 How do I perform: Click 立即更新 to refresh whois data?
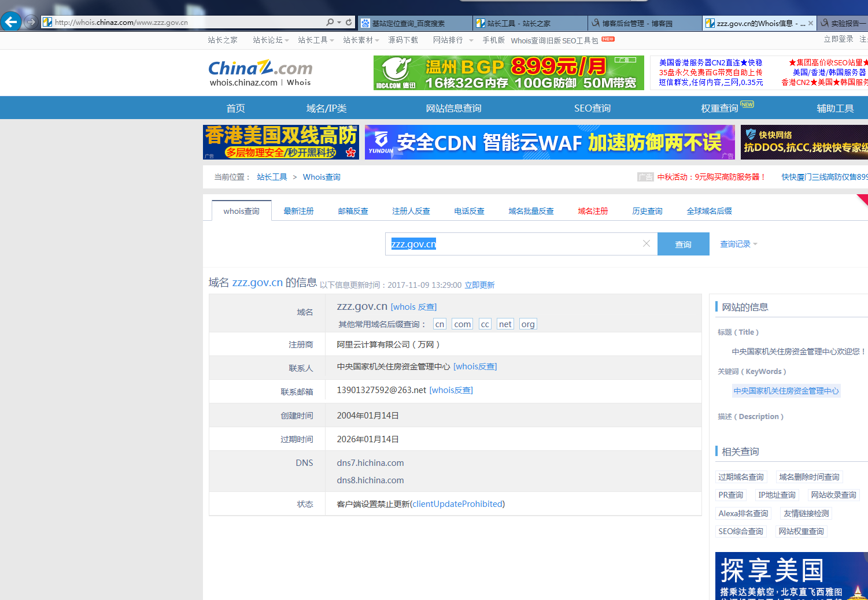pos(480,285)
